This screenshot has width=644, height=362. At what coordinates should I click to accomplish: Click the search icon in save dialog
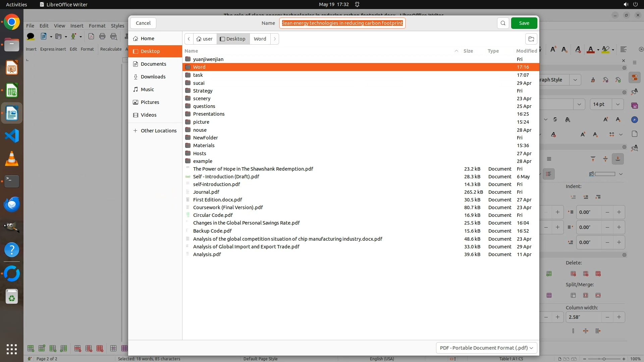503,23
